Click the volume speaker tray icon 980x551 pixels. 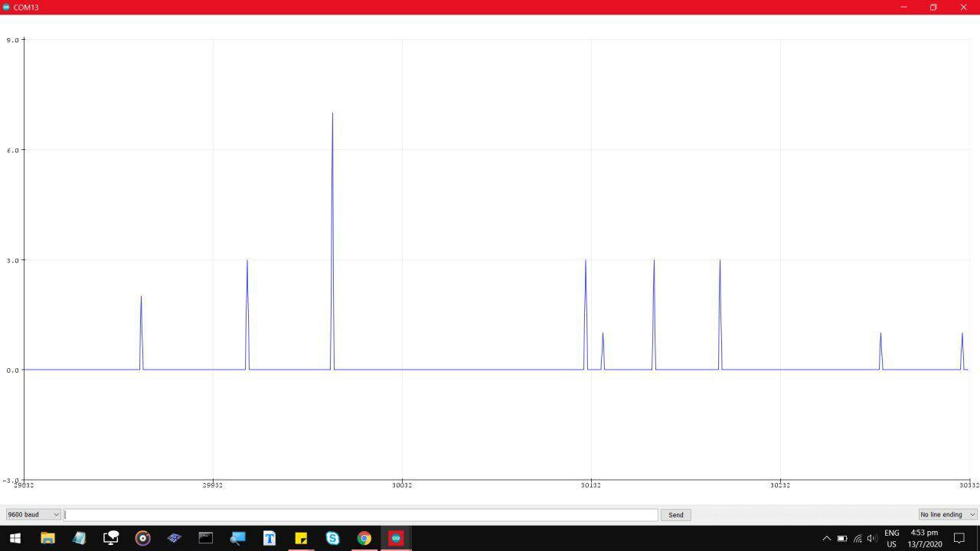pyautogui.click(x=872, y=538)
